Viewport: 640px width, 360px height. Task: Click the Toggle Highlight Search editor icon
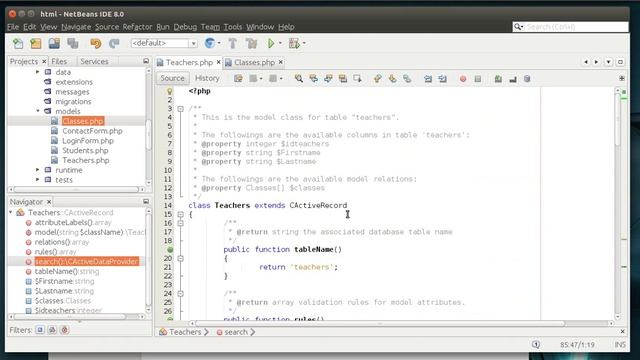pos(343,78)
